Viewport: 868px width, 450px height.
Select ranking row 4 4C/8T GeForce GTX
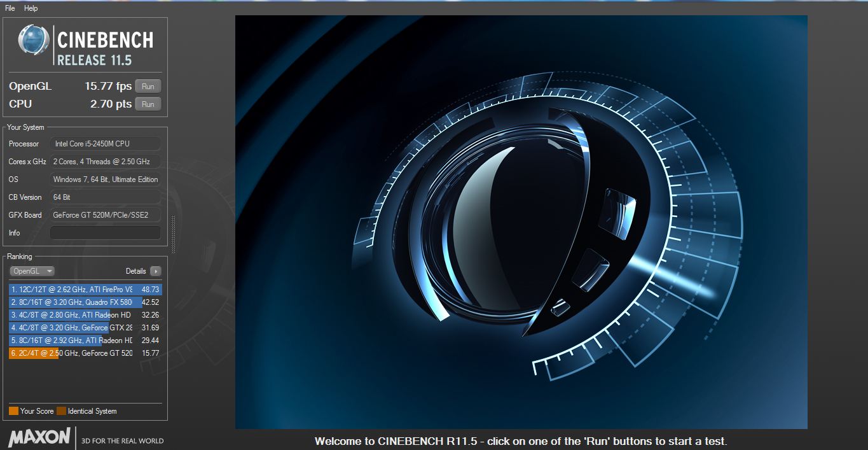pyautogui.click(x=85, y=328)
